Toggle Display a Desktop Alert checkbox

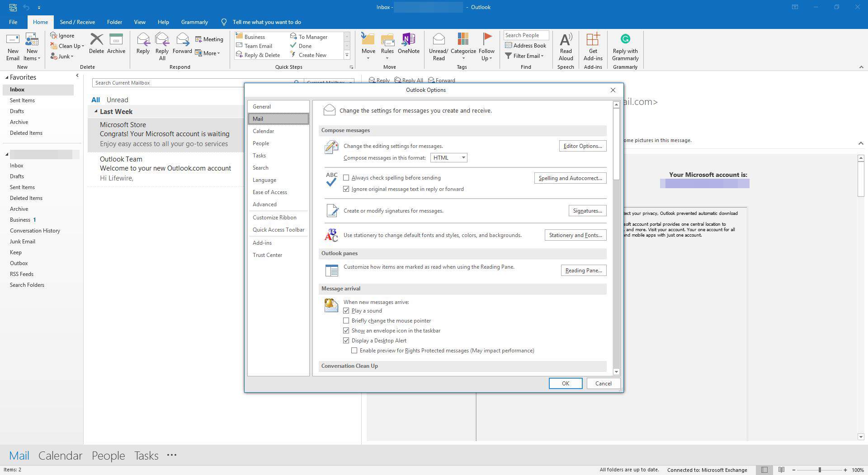346,341
